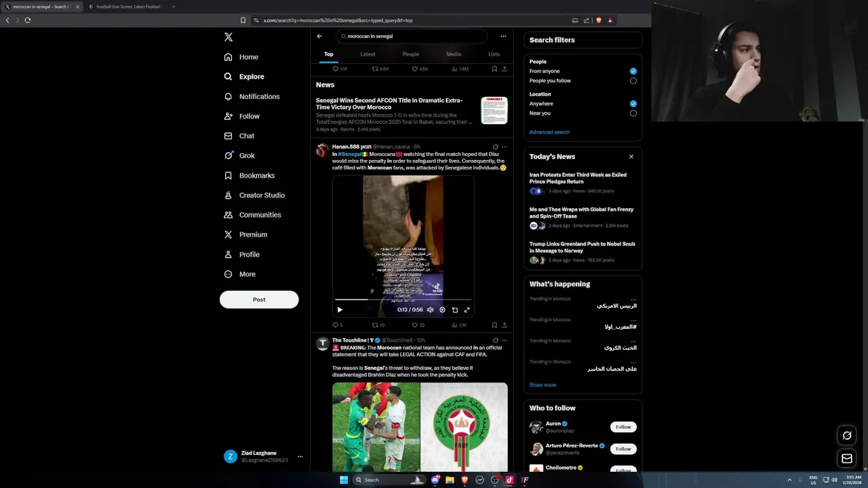The image size is (868, 488).
Task: Open Communities in sidebar
Action: pos(252,215)
